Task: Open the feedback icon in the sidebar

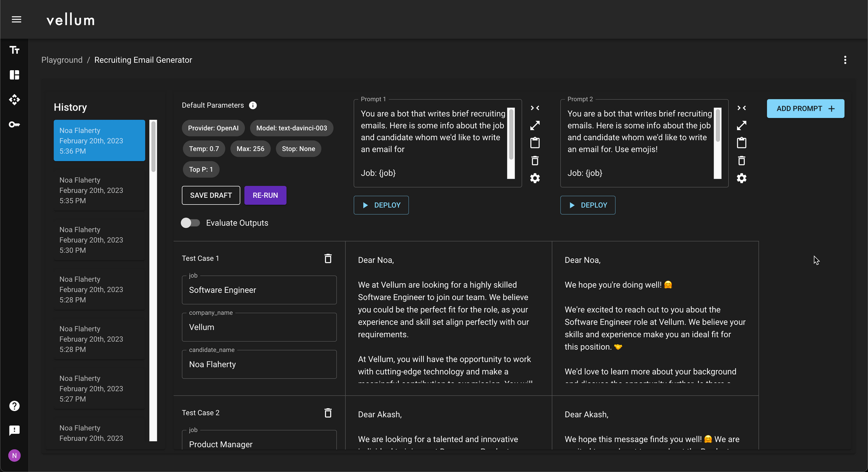Action: 14,430
